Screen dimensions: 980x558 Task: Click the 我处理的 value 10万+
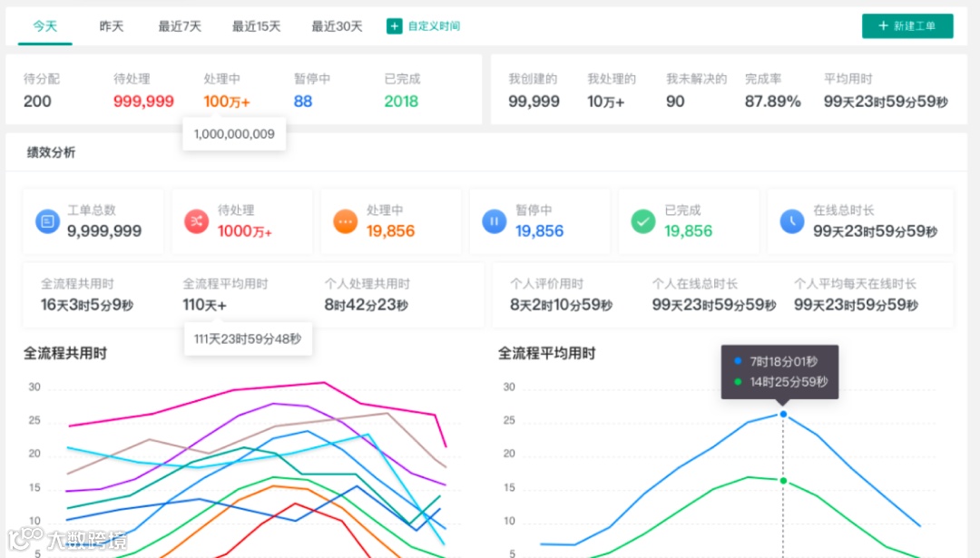(605, 102)
